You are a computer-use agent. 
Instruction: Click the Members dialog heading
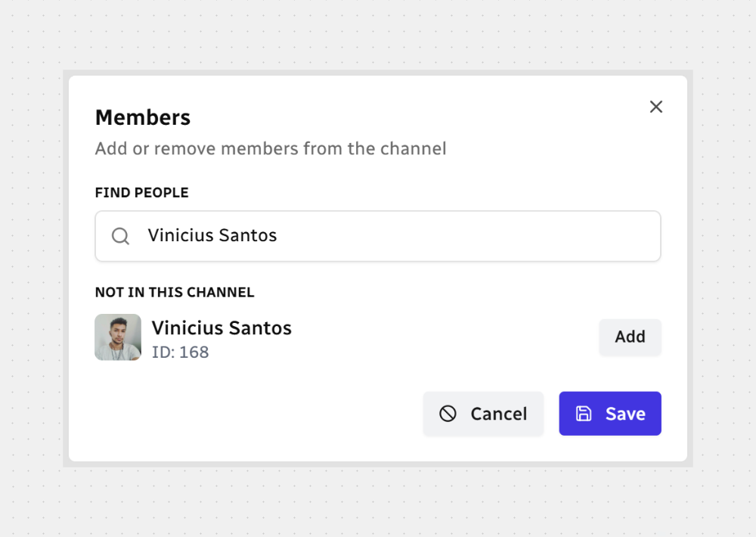pos(143,118)
